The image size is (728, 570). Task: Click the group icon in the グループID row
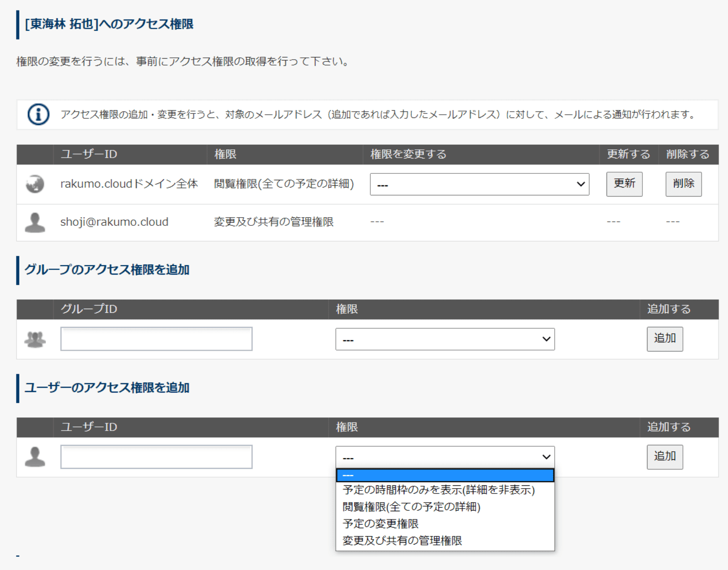[x=34, y=339]
